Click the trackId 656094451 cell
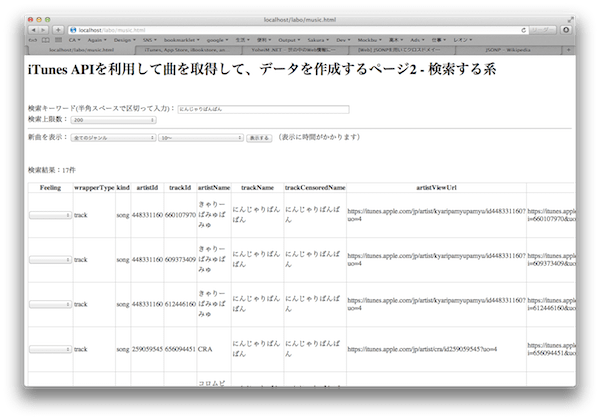This screenshot has height=420, width=600. point(180,349)
